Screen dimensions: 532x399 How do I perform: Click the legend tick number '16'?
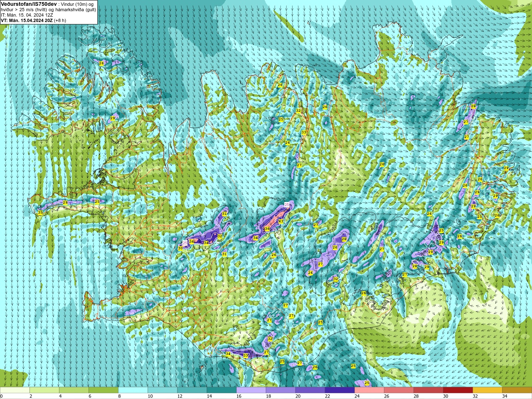coord(239,396)
